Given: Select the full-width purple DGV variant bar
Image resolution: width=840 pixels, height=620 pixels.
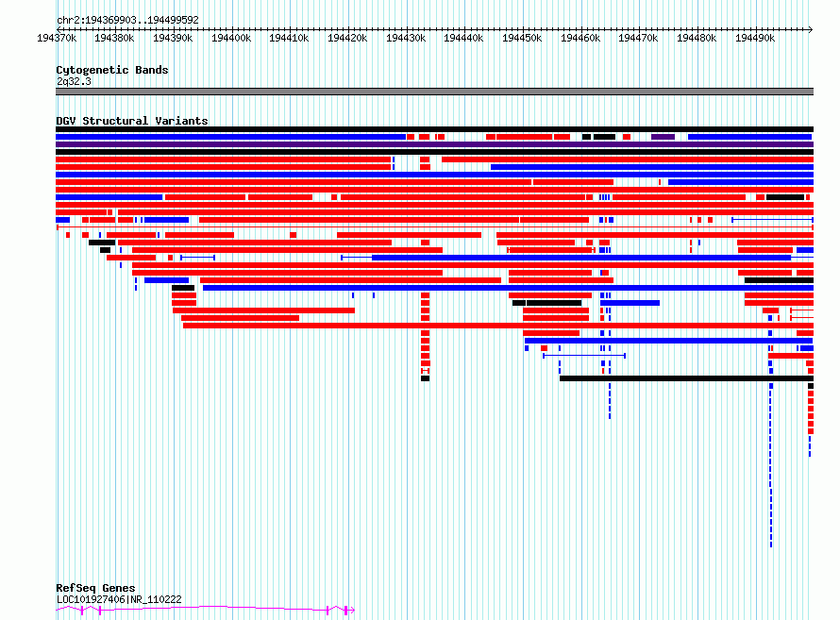Looking at the screenshot, I should click(x=434, y=144).
